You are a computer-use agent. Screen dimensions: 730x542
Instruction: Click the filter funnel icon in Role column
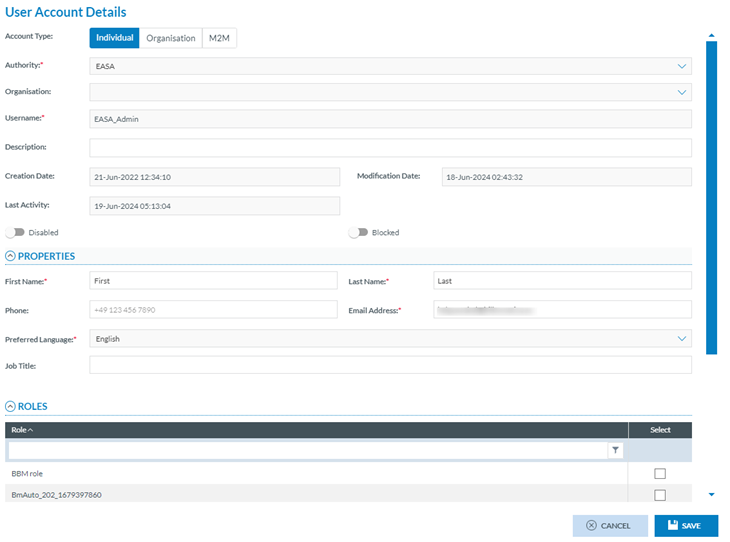tap(615, 451)
